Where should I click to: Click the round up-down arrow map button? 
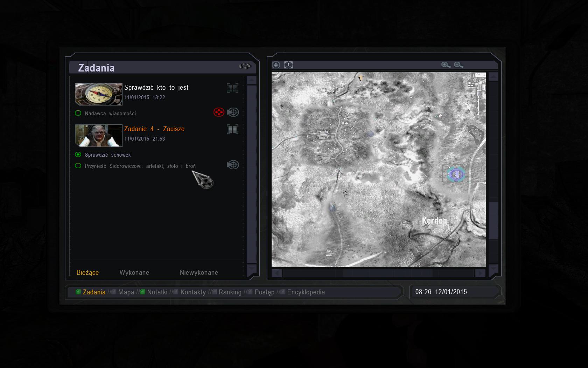[276, 65]
